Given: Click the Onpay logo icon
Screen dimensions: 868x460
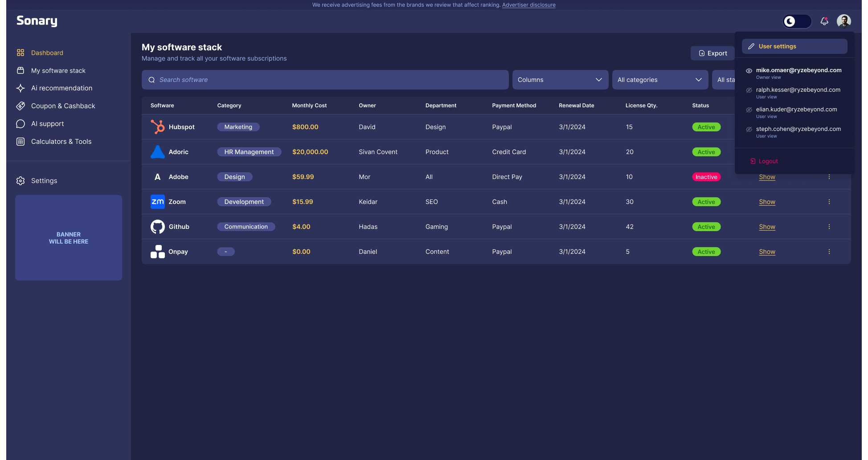Looking at the screenshot, I should [x=157, y=252].
